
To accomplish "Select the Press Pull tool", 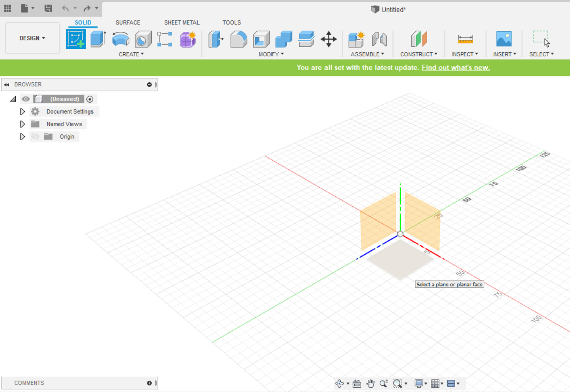I will click(216, 39).
